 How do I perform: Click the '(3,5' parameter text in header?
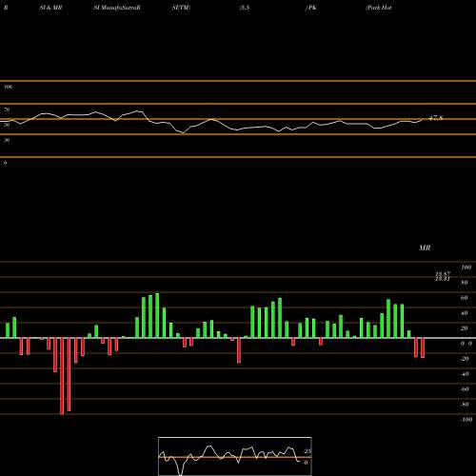click(x=245, y=8)
